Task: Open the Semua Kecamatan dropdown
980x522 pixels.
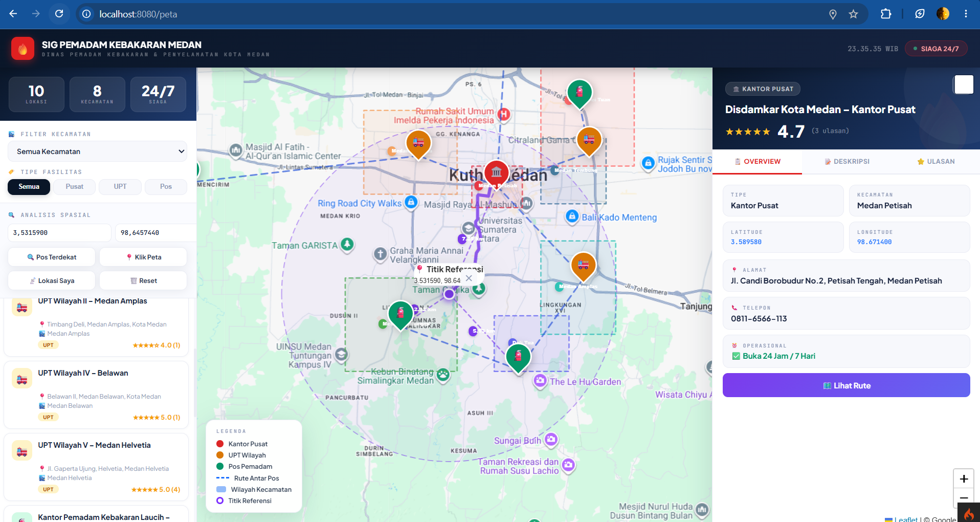Action: click(x=97, y=151)
